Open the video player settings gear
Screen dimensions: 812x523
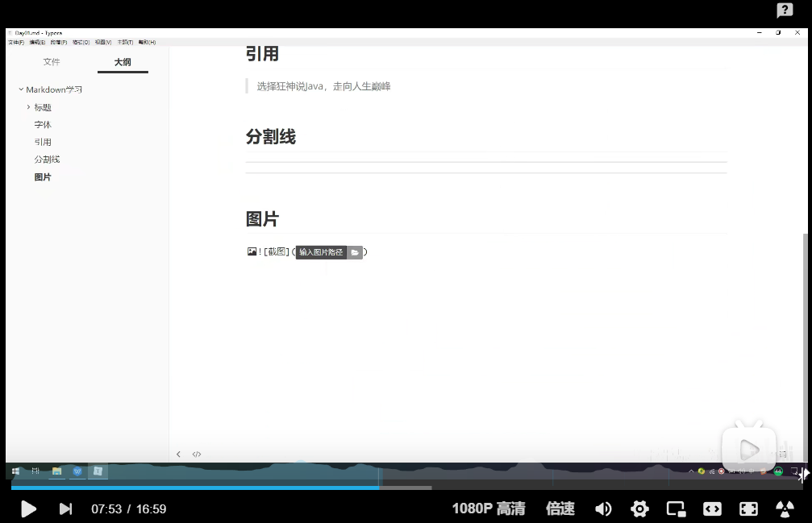(639, 508)
